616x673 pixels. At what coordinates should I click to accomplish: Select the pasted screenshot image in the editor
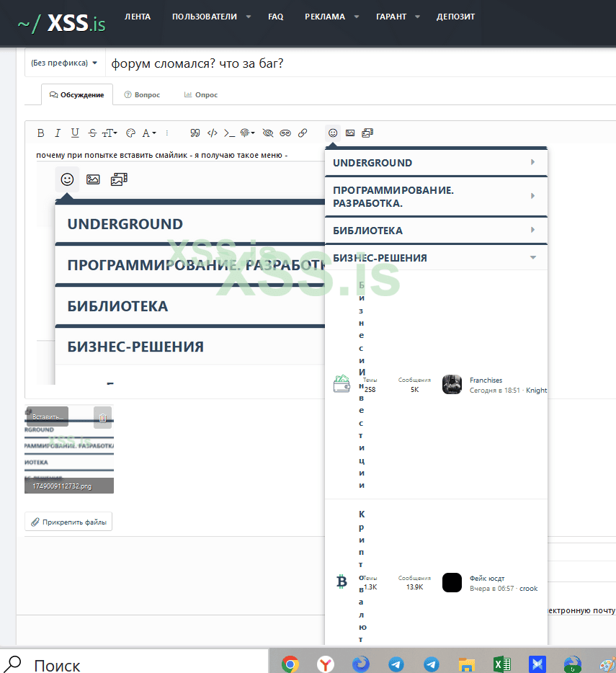pos(180,275)
